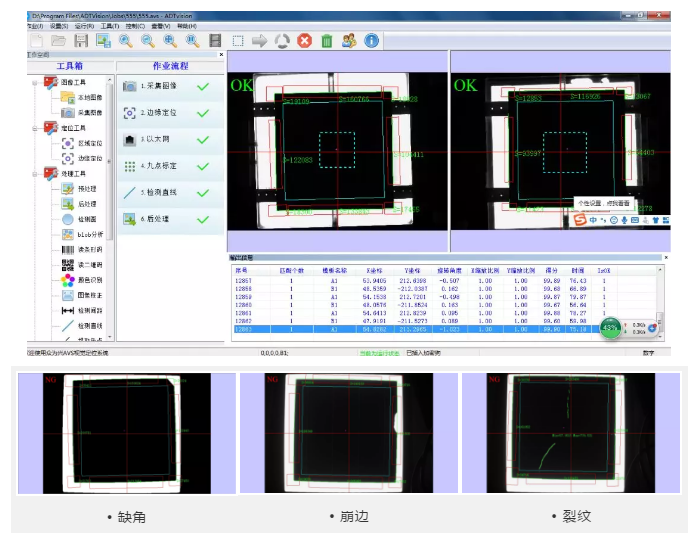Collapse the 图像工具 tree group
This screenshot has width=698, height=542.
coord(35,82)
